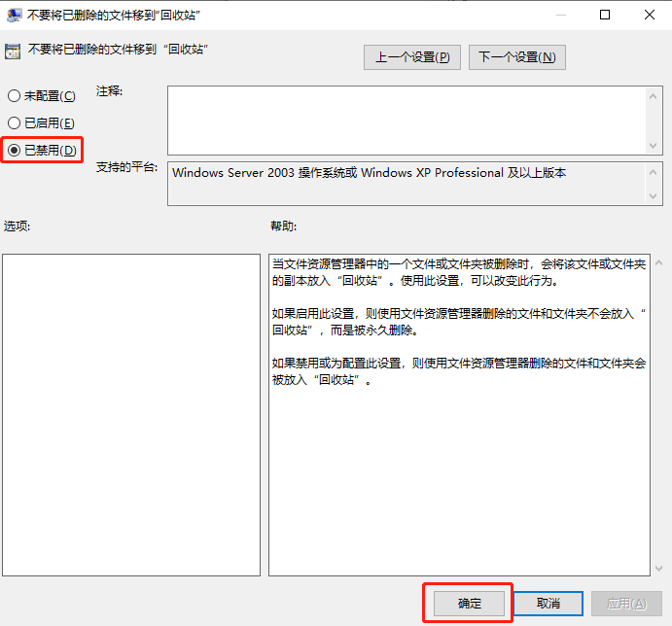Click the help paragraph starting 如果启用此设置
The image size is (672, 626).
pyautogui.click(x=459, y=322)
